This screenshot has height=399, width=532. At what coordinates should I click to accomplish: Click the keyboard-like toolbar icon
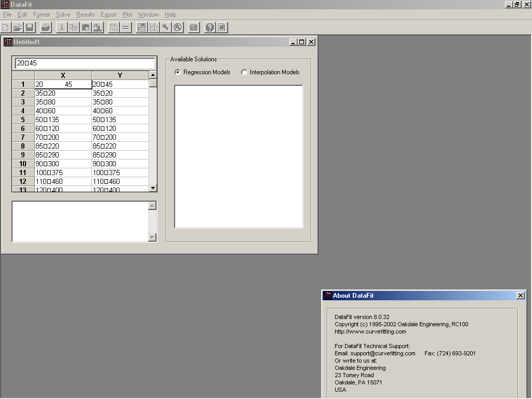pos(194,28)
